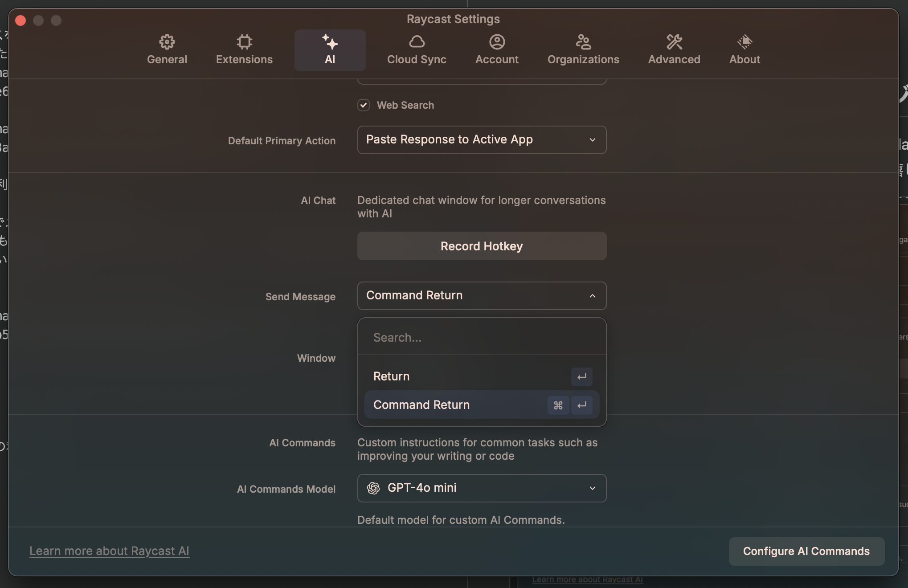Click the Return key symbol badge
Image resolution: width=908 pixels, height=588 pixels.
pyautogui.click(x=581, y=377)
